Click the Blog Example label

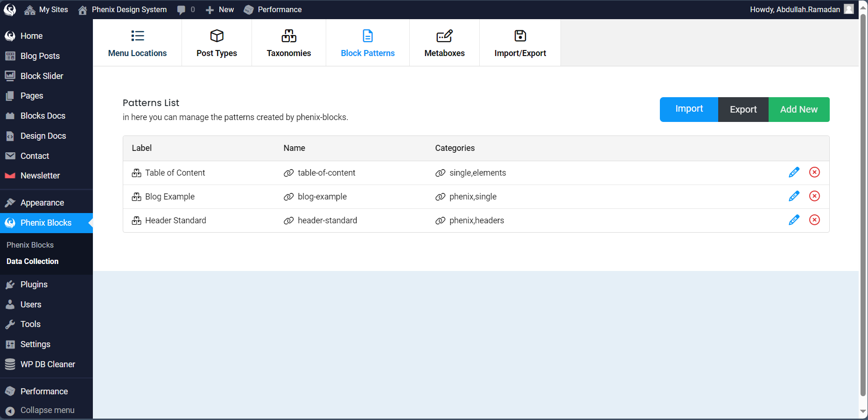(x=170, y=197)
